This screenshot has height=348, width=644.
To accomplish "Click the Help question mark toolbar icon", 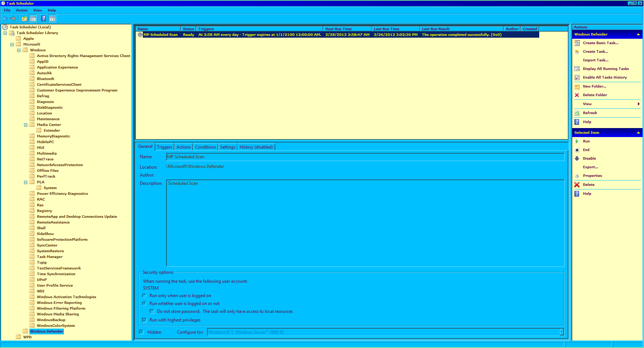I will click(x=44, y=19).
